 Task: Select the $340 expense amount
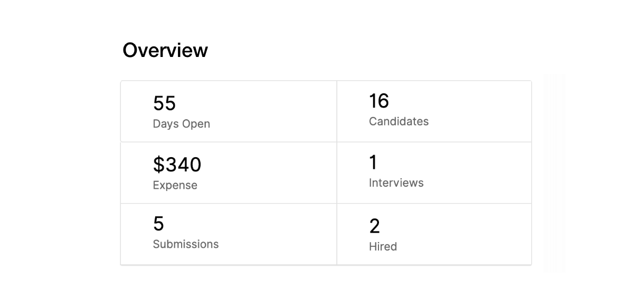coord(177,165)
